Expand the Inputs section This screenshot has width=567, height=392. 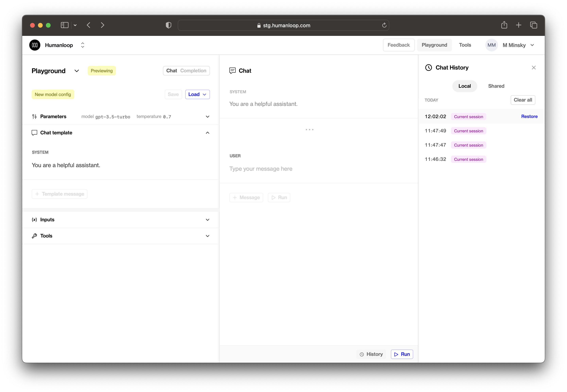pos(207,220)
